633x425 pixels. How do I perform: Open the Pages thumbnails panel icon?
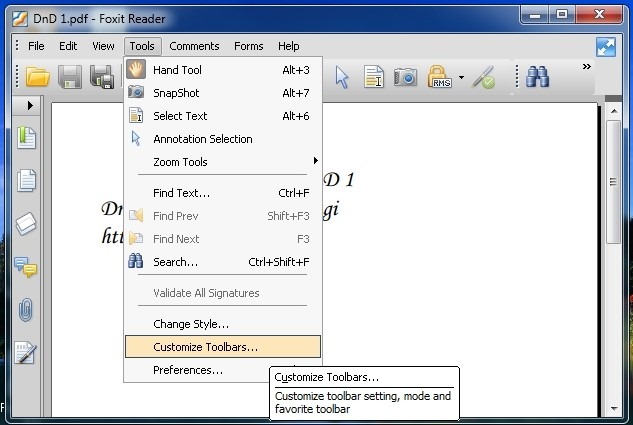click(26, 180)
